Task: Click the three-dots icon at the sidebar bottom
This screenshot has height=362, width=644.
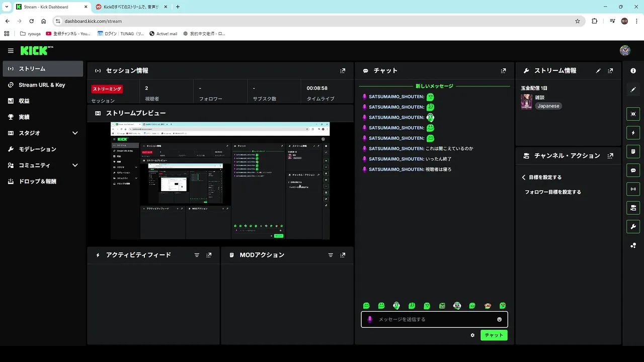Action: [633, 245]
